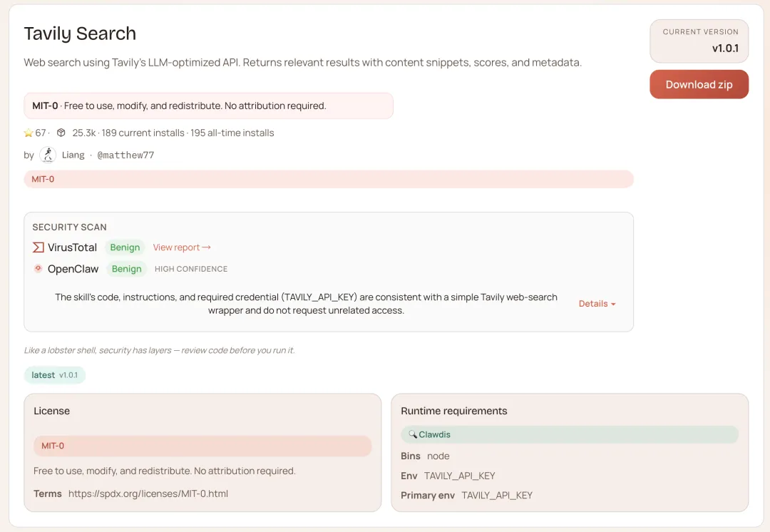The image size is (770, 532).
Task: Click the OpenClaw Benign status badge
Action: (127, 269)
